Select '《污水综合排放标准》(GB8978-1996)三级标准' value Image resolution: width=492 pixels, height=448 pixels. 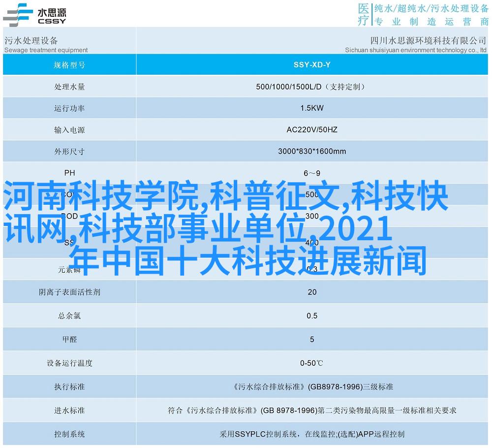click(312, 387)
